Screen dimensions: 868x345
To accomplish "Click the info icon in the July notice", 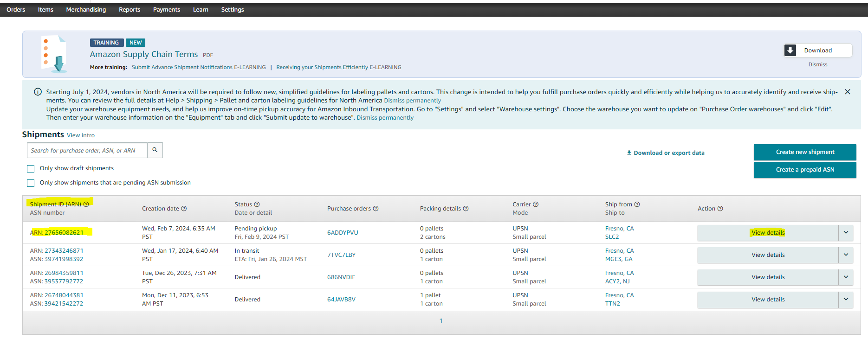I will tap(38, 92).
